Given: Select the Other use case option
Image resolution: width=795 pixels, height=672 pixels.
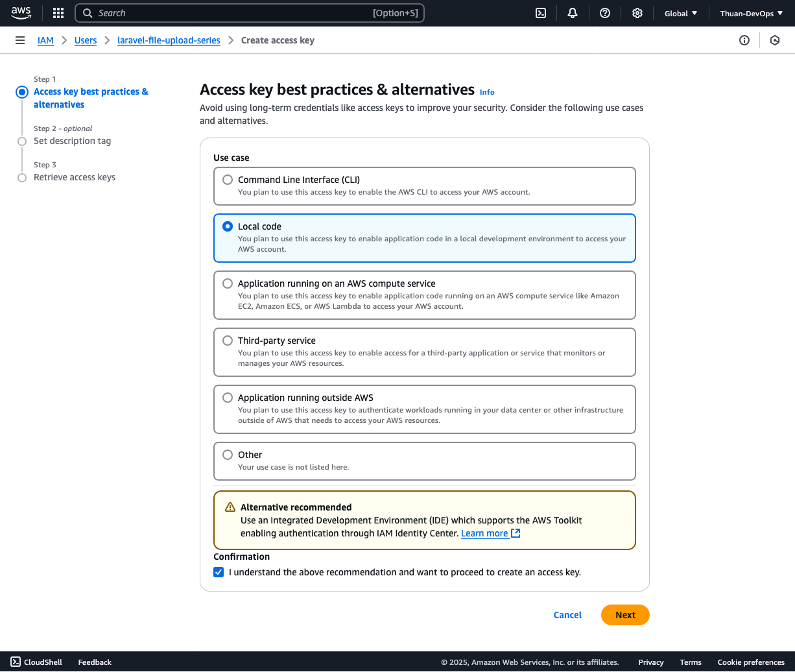Looking at the screenshot, I should [x=228, y=455].
